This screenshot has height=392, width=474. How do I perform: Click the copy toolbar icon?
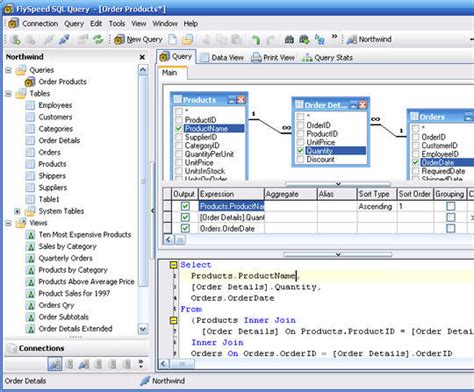tap(221, 40)
